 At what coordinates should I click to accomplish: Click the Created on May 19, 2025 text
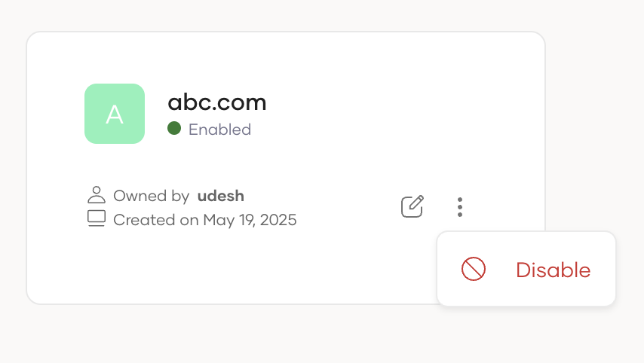point(205,220)
